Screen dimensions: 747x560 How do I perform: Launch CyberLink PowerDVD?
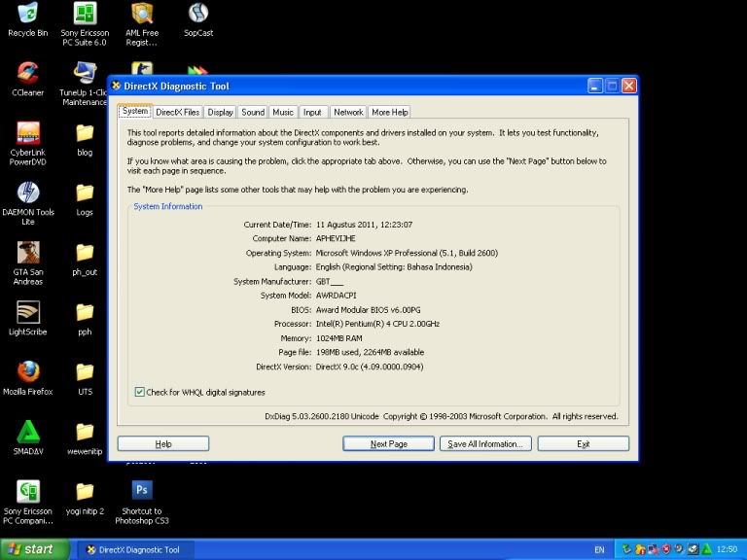(27, 143)
